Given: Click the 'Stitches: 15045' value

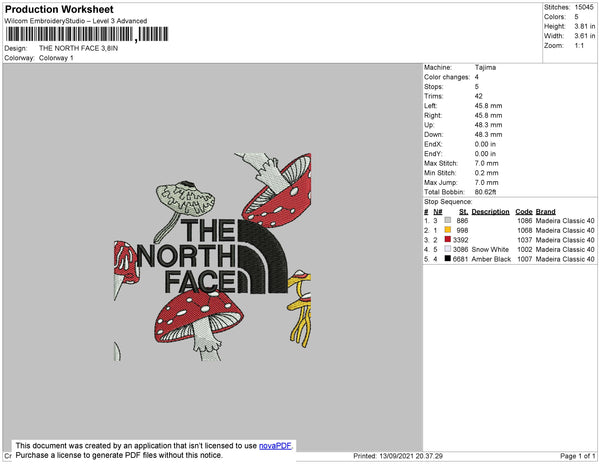Looking at the screenshot, I should point(584,7).
